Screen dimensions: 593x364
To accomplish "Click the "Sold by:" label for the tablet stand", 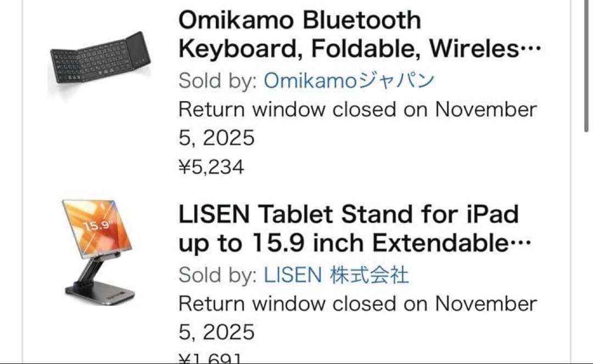I will click(217, 275).
